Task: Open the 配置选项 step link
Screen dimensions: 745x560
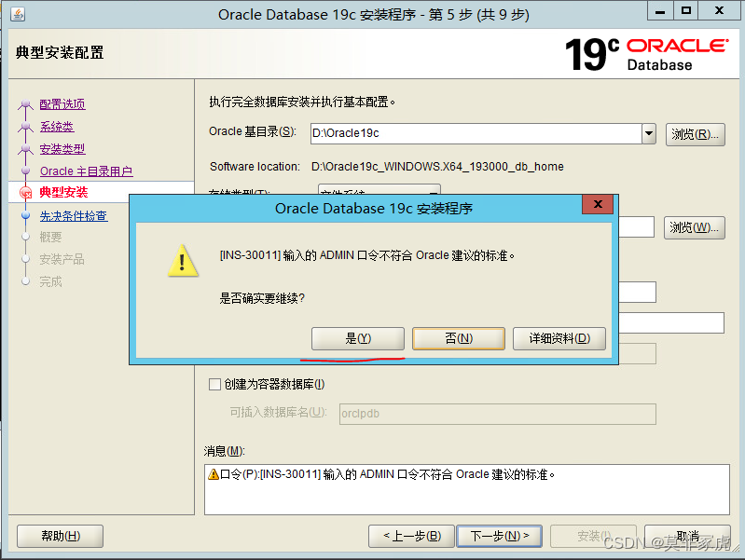Action: pos(62,104)
